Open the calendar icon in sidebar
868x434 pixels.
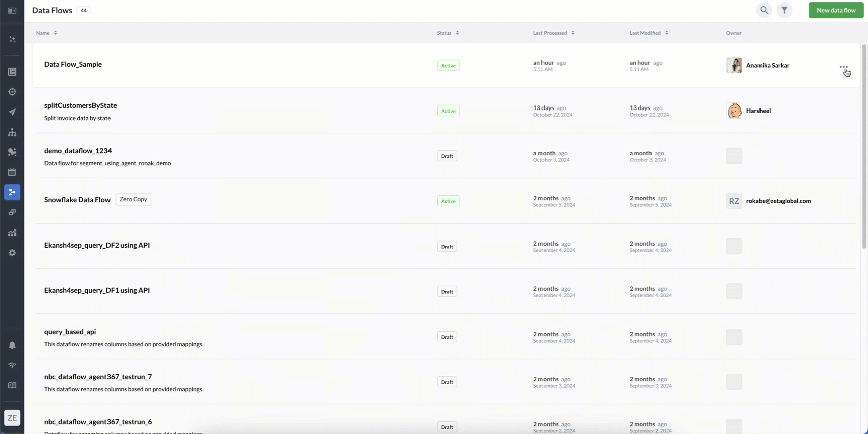coord(12,172)
